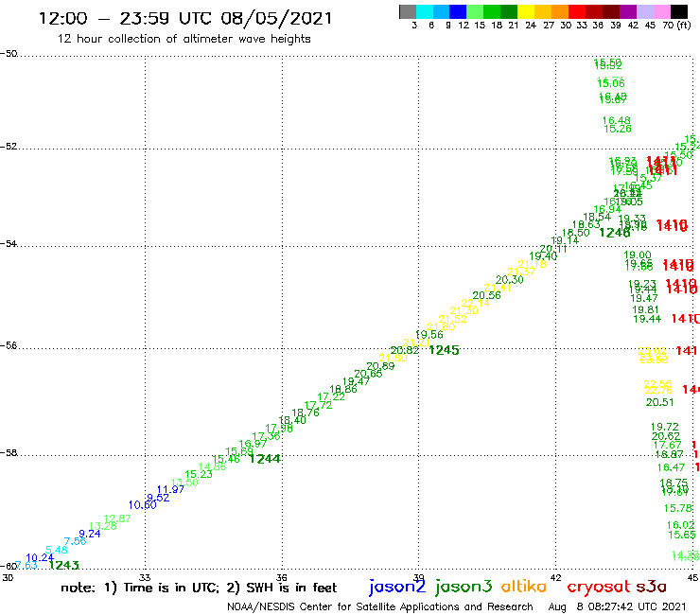Click the wave height value 13.50
Screen dimensions: 700x615
(x=184, y=483)
